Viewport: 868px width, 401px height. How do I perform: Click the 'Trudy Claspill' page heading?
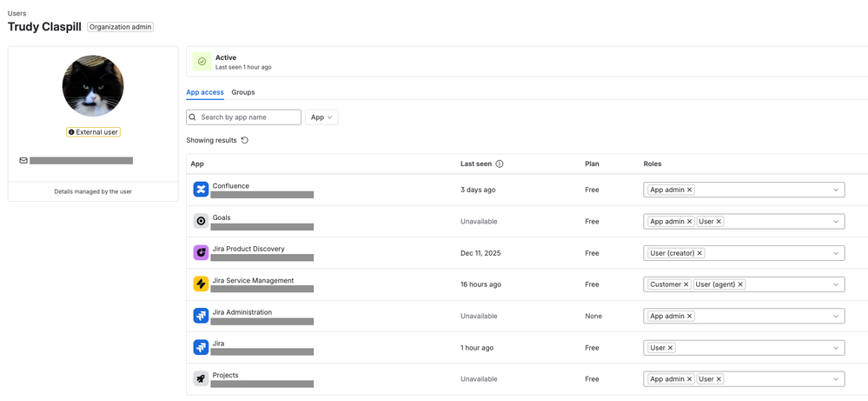[x=45, y=27]
